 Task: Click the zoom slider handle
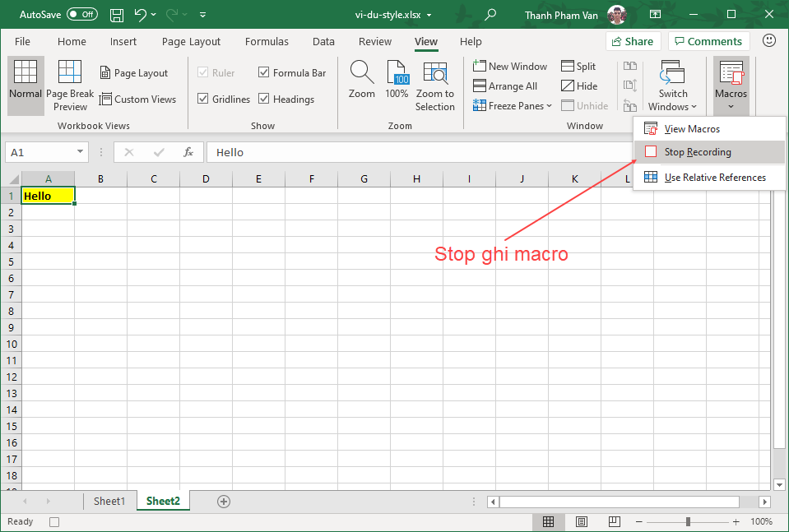tap(688, 522)
